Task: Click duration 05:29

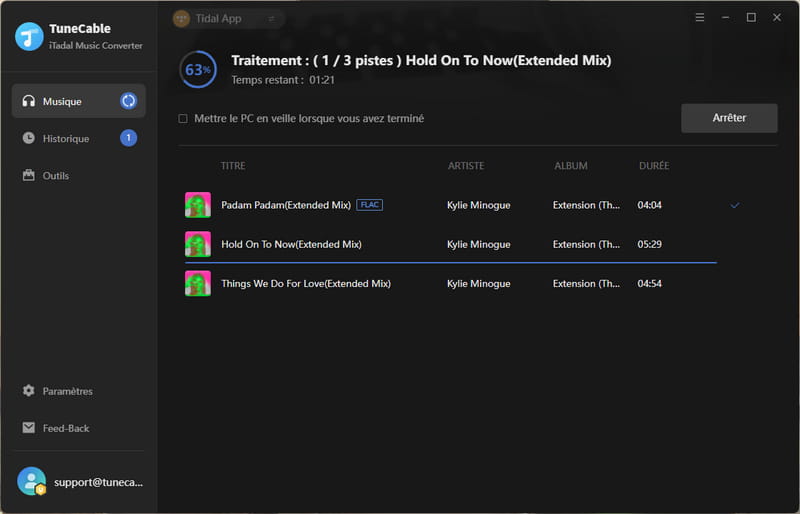Action: coord(649,244)
